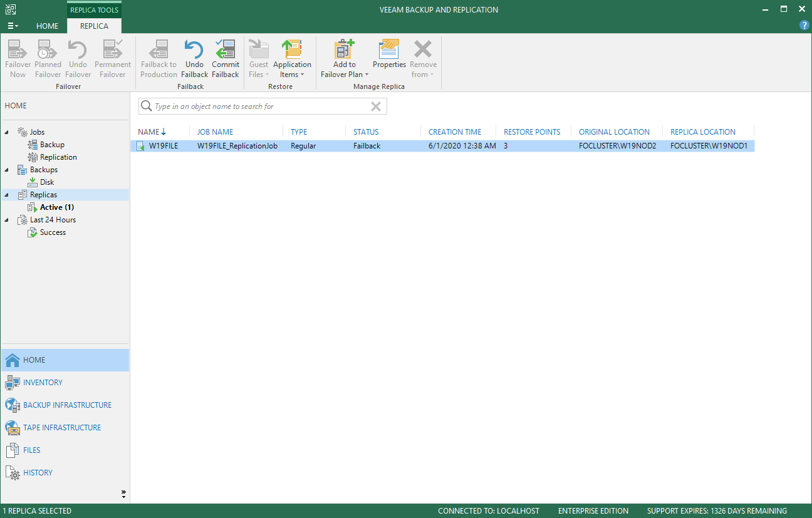Click the Failover Now ribbon icon
The width and height of the screenshot is (812, 518).
pos(18,49)
